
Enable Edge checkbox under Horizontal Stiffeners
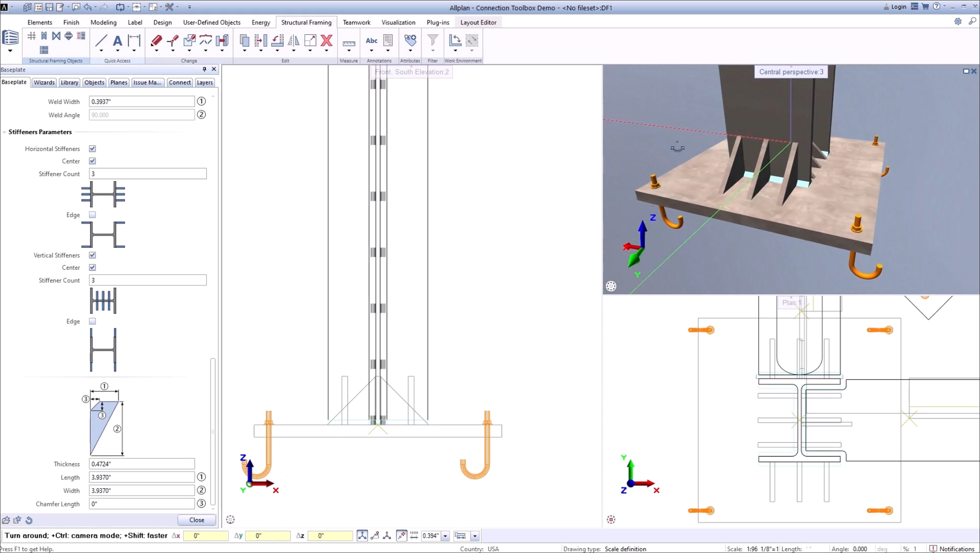92,215
